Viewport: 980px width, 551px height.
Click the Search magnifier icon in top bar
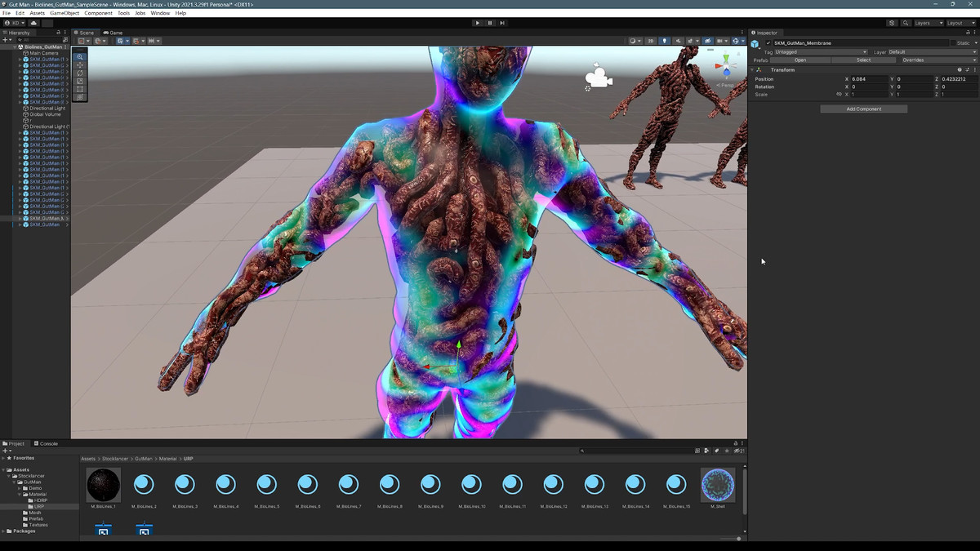point(904,23)
